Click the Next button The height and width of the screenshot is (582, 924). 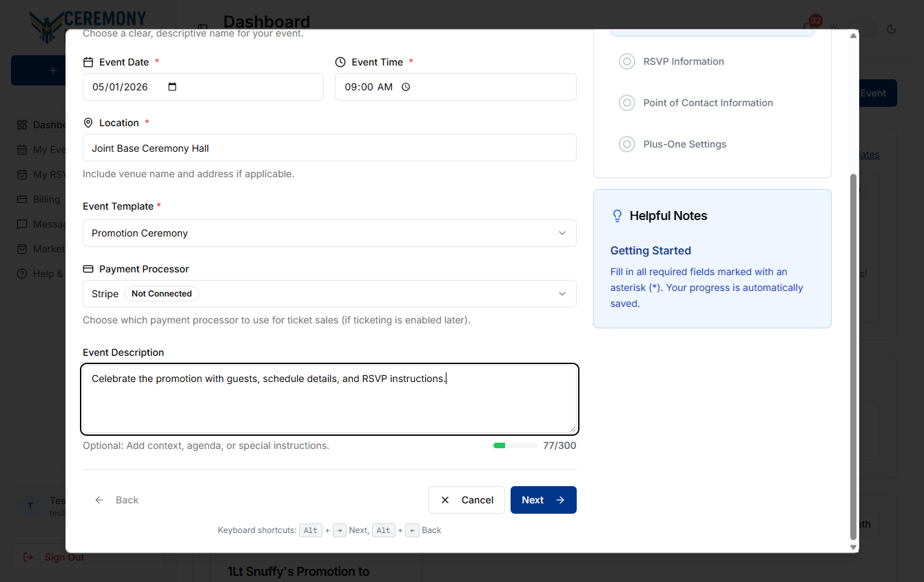click(544, 500)
